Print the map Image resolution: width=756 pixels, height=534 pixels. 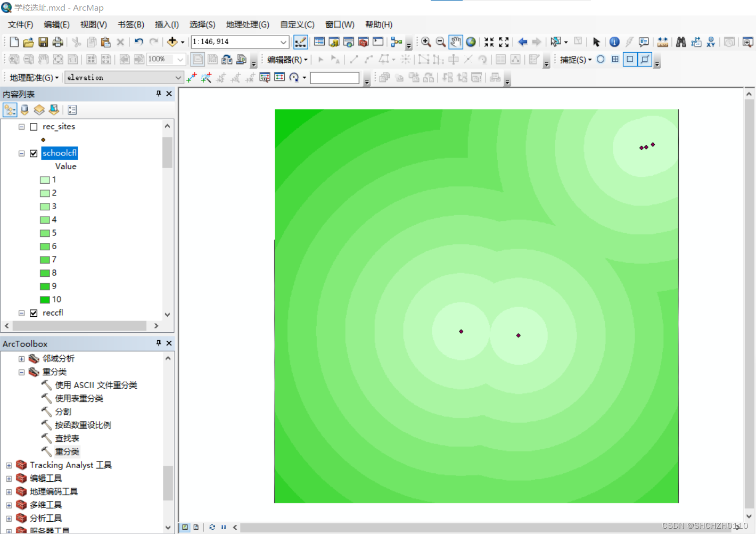tap(57, 42)
